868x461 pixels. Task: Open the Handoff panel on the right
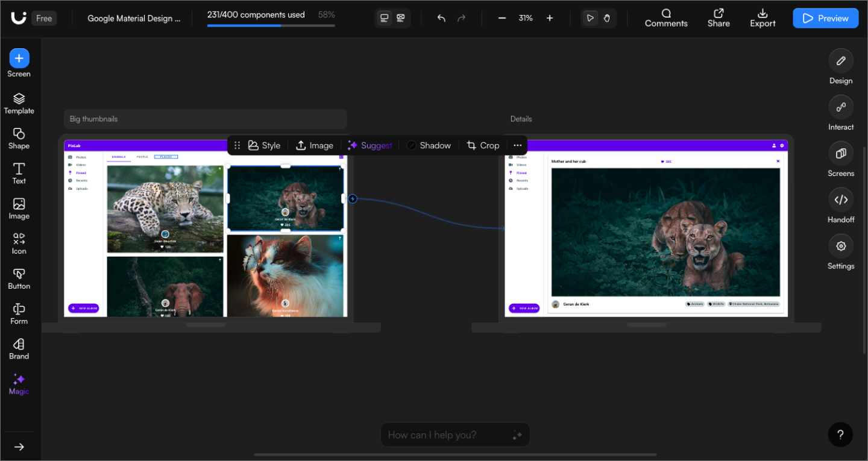841,205
